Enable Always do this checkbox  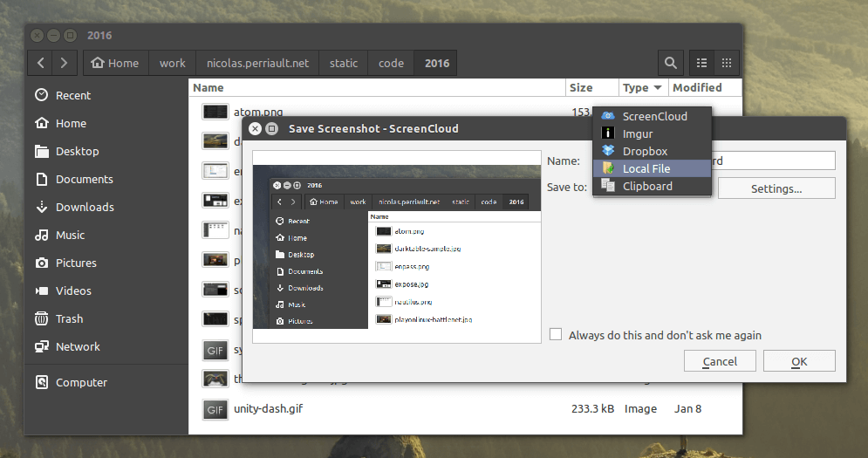coord(556,334)
